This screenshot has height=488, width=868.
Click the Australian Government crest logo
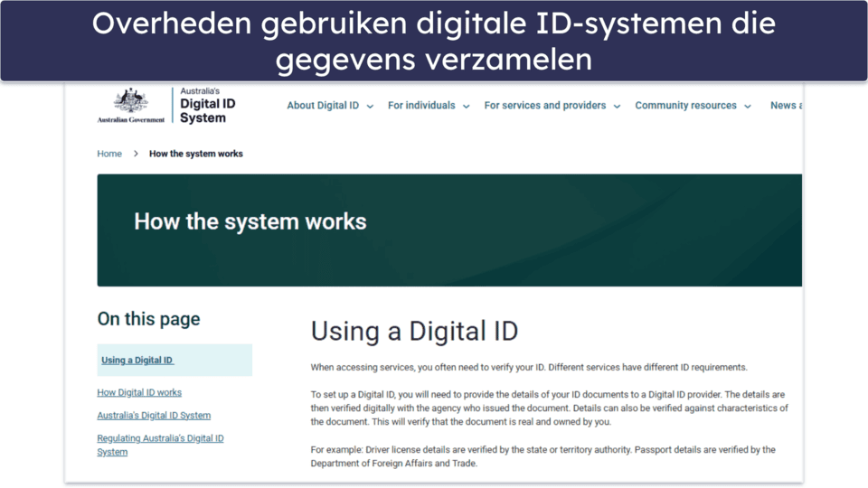(x=131, y=105)
